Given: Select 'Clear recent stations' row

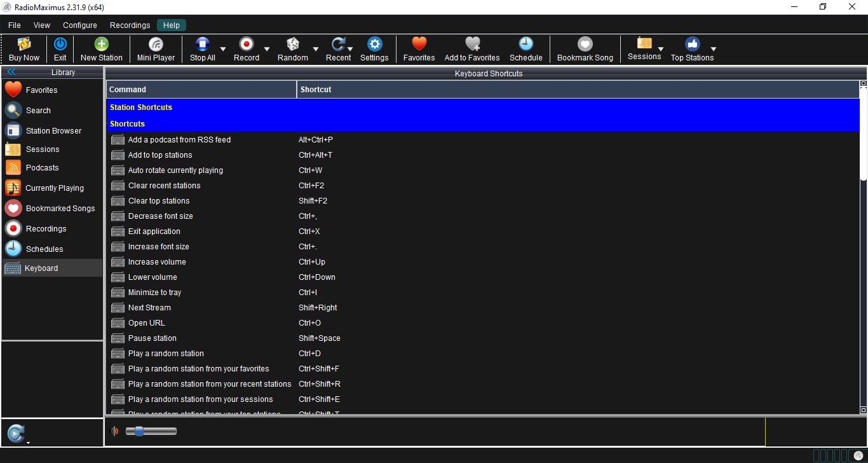Looking at the screenshot, I should coord(483,186).
